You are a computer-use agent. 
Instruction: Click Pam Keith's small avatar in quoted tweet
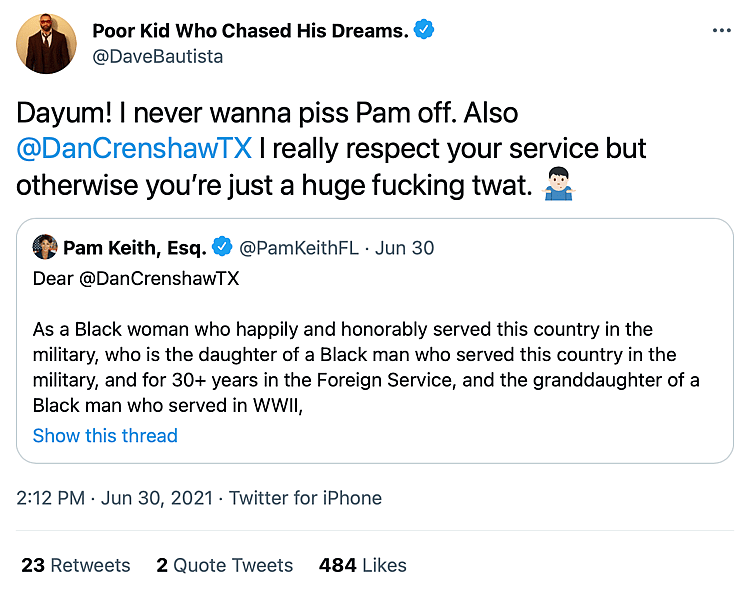click(45, 247)
